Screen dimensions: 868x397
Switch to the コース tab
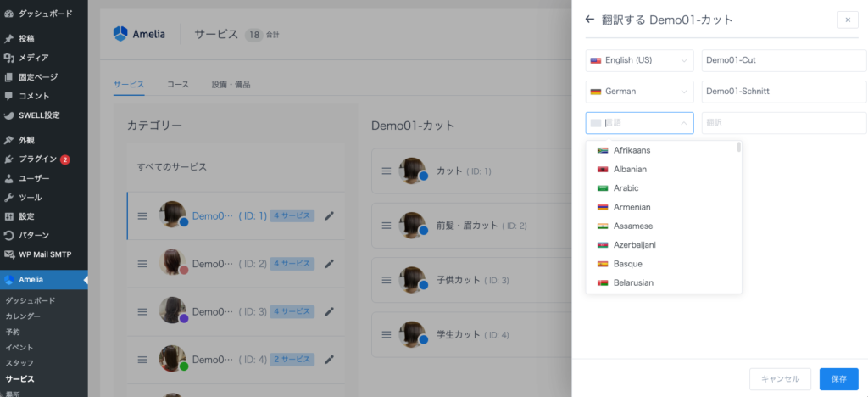tap(178, 85)
